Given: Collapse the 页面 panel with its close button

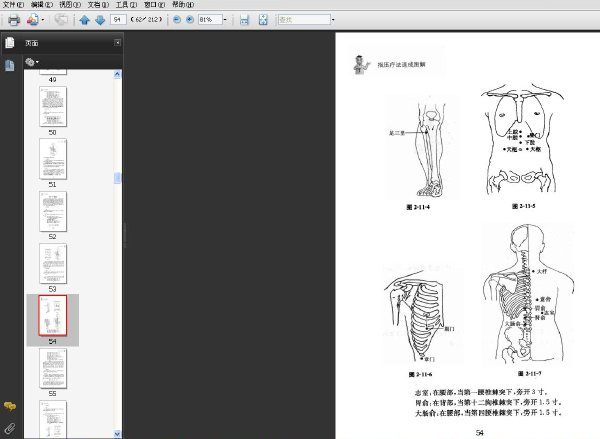Looking at the screenshot, I should (x=117, y=43).
